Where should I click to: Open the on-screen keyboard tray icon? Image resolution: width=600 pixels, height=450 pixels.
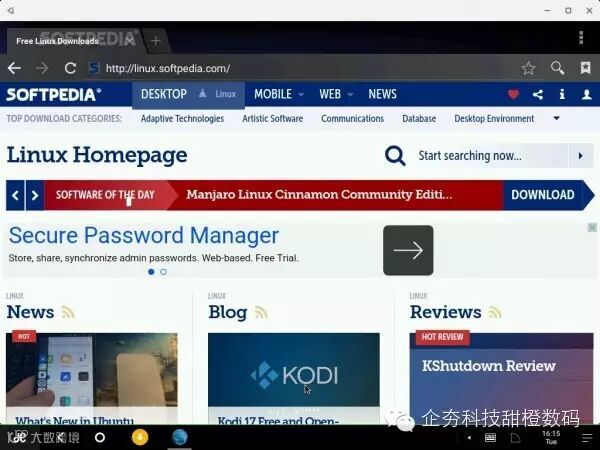[490, 437]
